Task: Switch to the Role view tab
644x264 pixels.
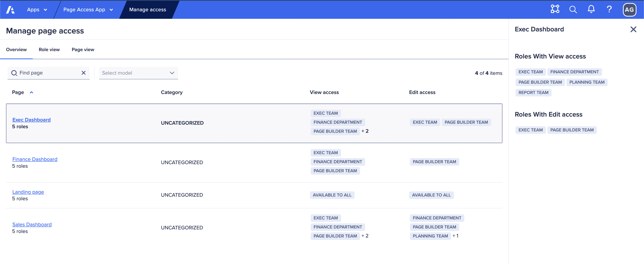Action: [49, 49]
